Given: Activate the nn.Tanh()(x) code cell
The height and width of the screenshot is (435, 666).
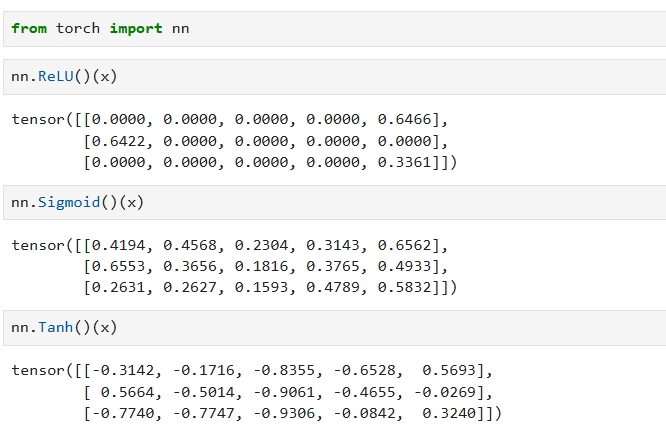Looking at the screenshot, I should click(335, 328).
